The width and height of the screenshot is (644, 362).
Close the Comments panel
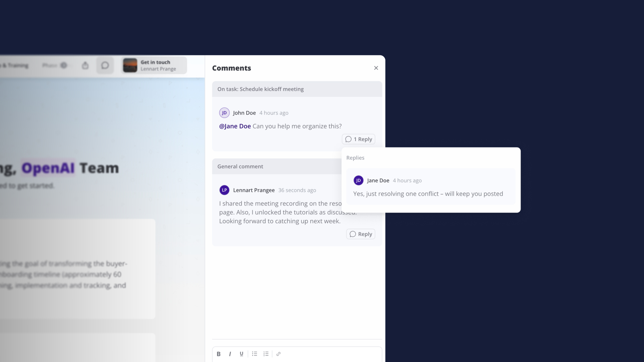click(376, 68)
